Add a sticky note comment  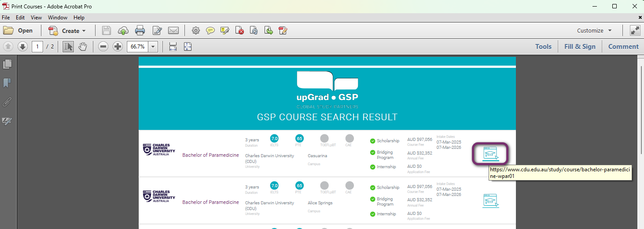click(210, 30)
